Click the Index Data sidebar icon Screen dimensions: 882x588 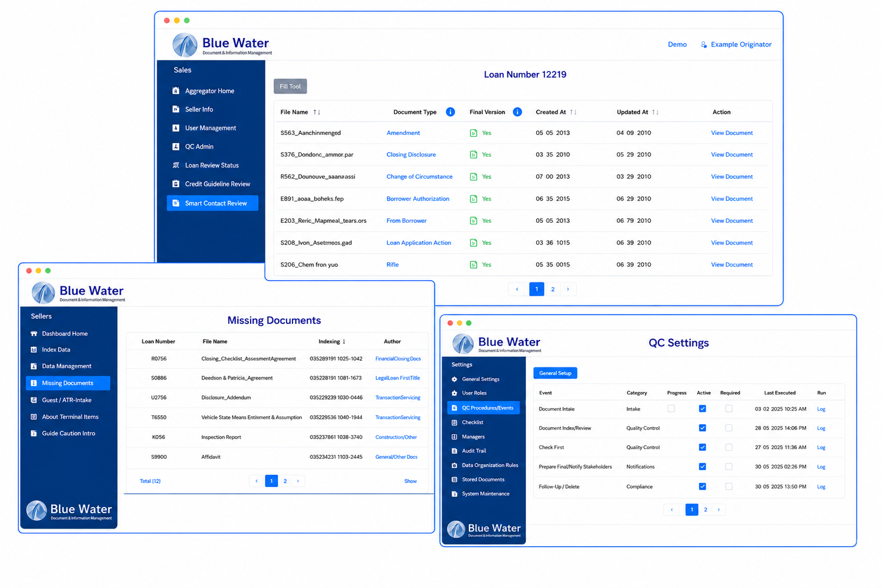(34, 350)
